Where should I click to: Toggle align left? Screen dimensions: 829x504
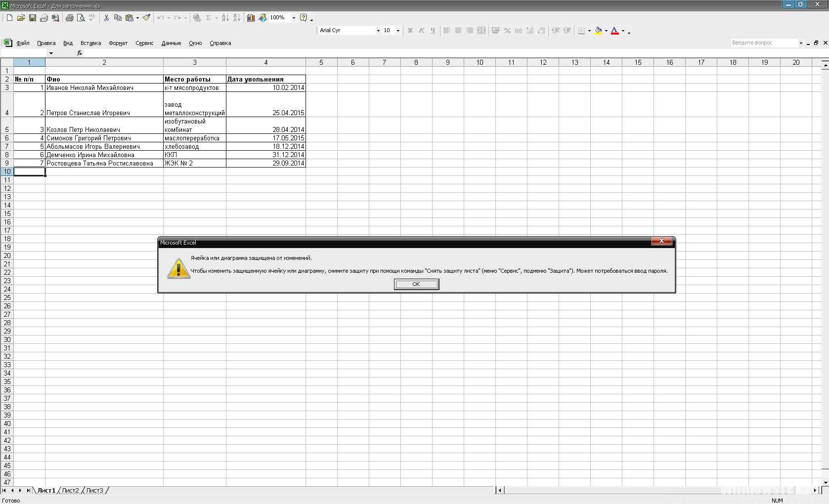pyautogui.click(x=446, y=31)
